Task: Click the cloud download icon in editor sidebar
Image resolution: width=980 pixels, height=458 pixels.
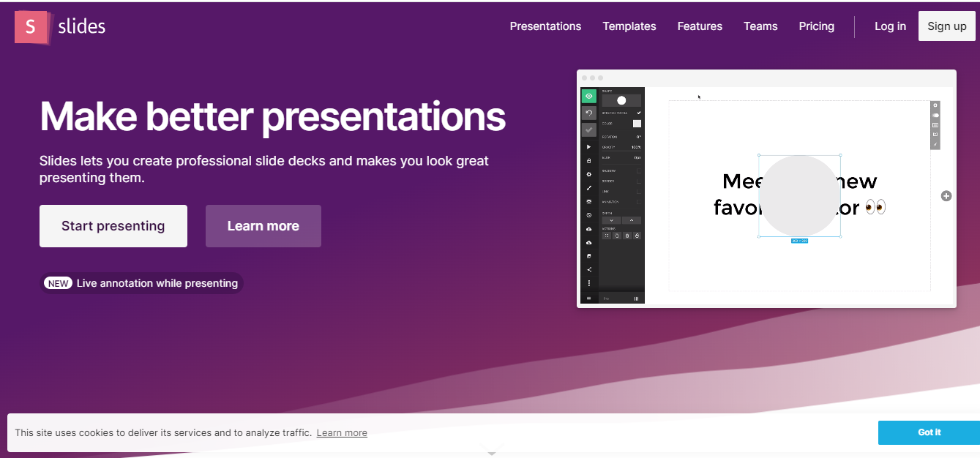Action: pos(589,242)
